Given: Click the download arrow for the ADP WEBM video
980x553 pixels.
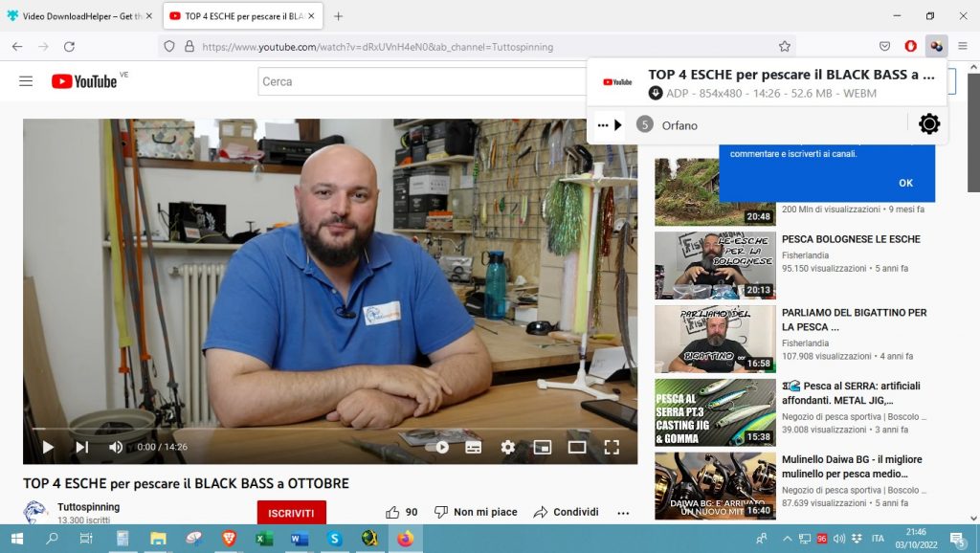Looking at the screenshot, I should click(x=656, y=93).
